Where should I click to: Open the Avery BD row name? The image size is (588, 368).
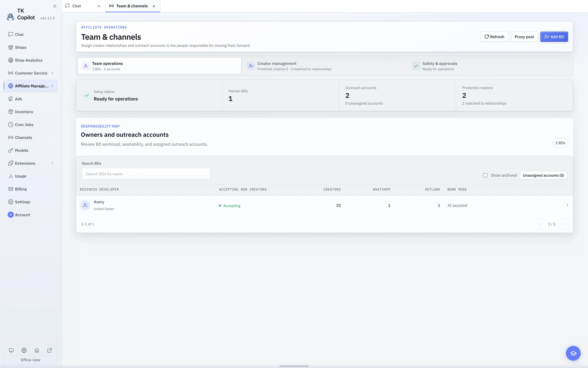click(99, 202)
